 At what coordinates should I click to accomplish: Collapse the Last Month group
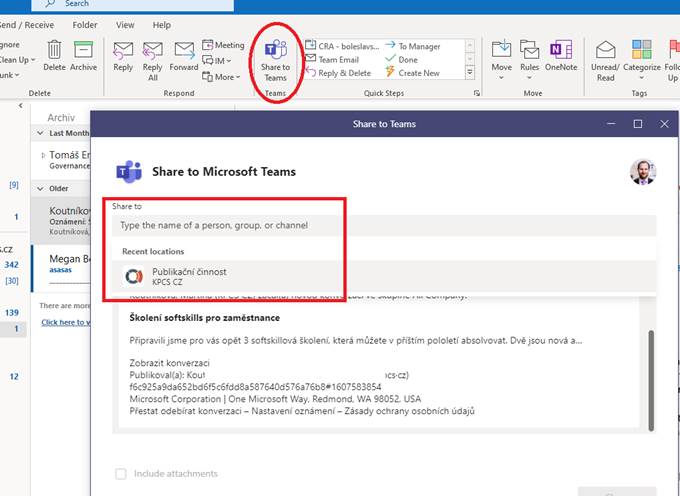(x=40, y=133)
